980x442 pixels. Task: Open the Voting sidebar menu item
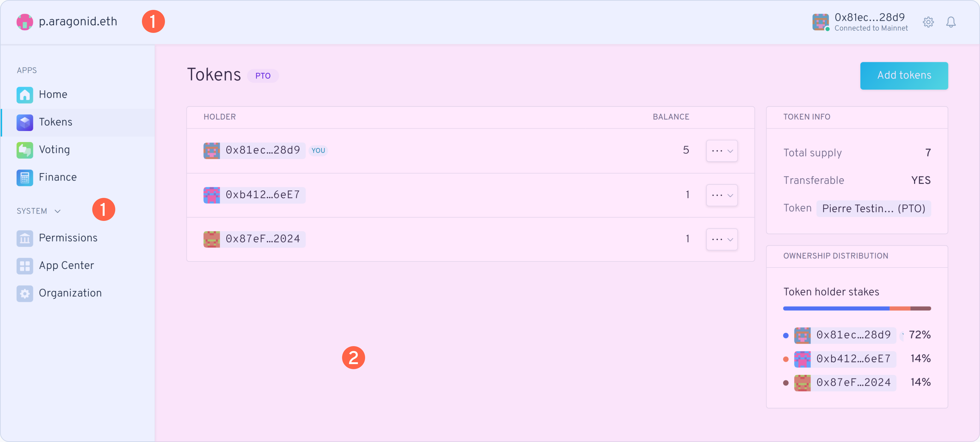[54, 150]
